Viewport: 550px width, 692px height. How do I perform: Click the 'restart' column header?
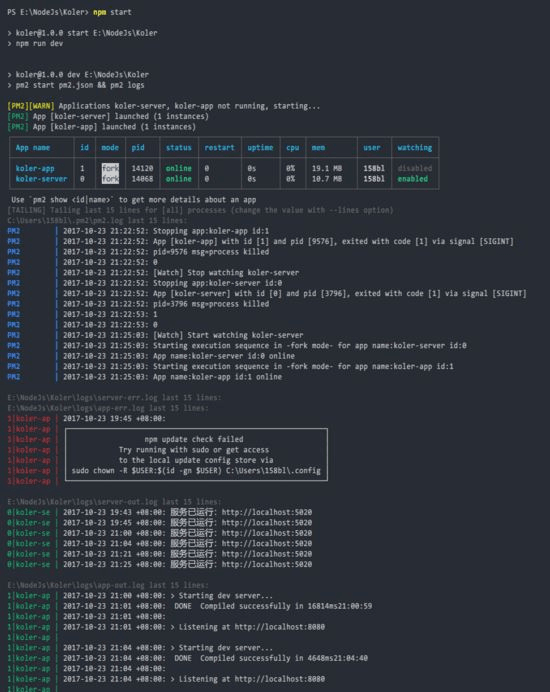pyautogui.click(x=219, y=148)
